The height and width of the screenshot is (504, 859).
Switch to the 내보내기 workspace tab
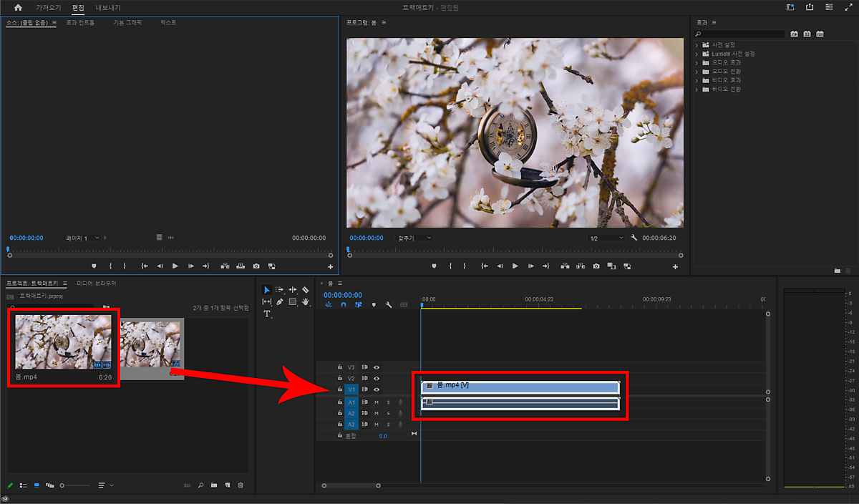tap(108, 7)
